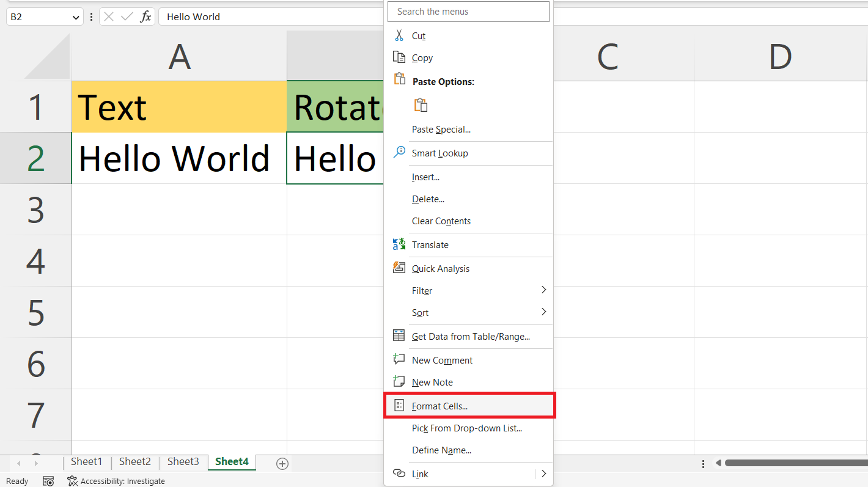868x487 pixels.
Task: Use the Paste icon under Paste Options
Action: [x=421, y=104]
